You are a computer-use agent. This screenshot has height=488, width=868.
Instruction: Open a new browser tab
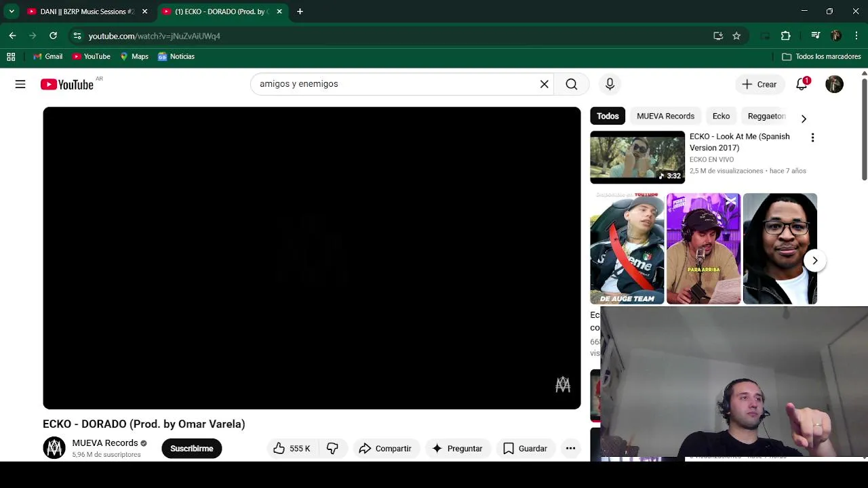pyautogui.click(x=300, y=12)
